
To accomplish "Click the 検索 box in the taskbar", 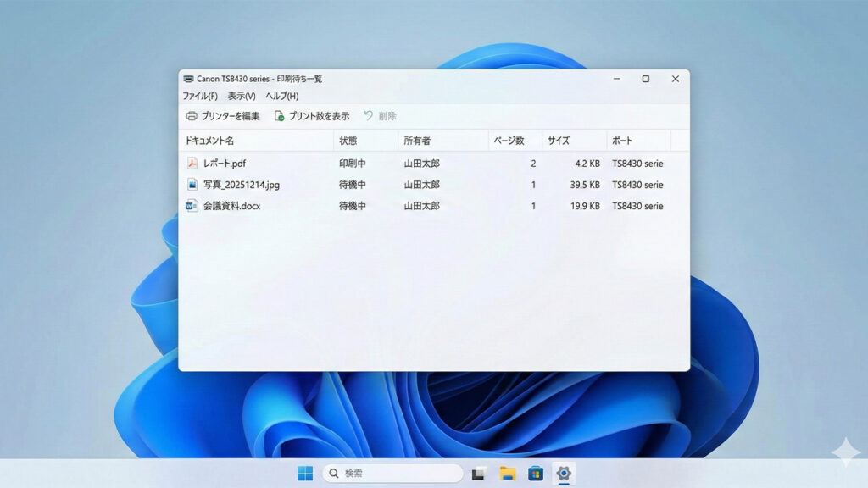I will [392, 474].
